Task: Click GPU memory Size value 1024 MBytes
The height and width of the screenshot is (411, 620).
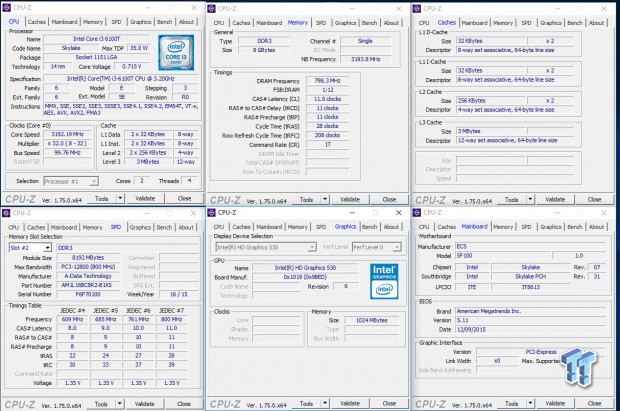Action: [x=371, y=320]
